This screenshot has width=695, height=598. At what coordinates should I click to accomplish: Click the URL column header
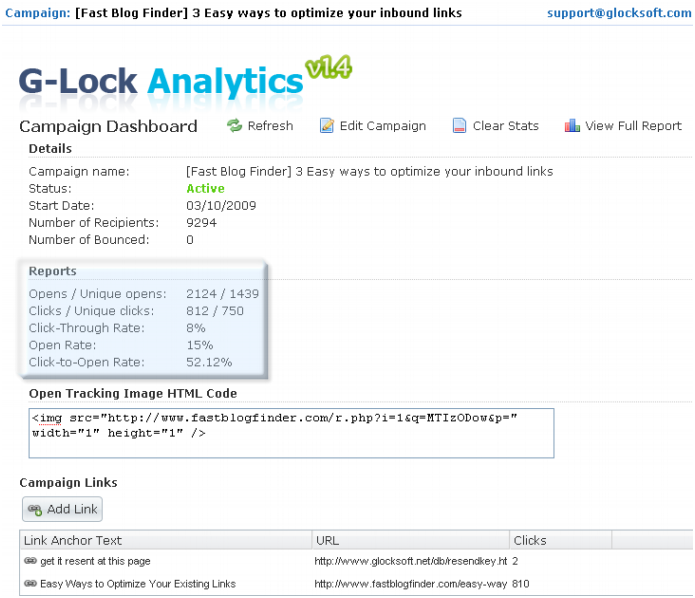[410, 540]
